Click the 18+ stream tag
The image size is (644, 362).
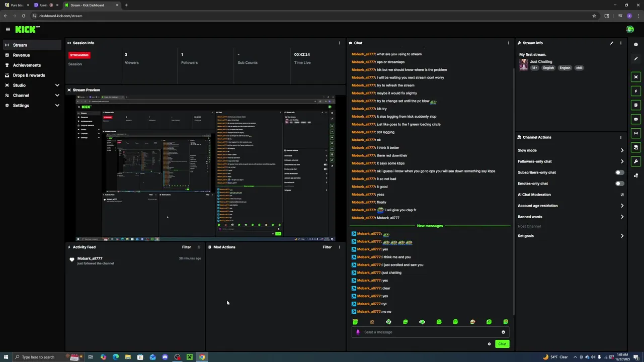point(534,68)
